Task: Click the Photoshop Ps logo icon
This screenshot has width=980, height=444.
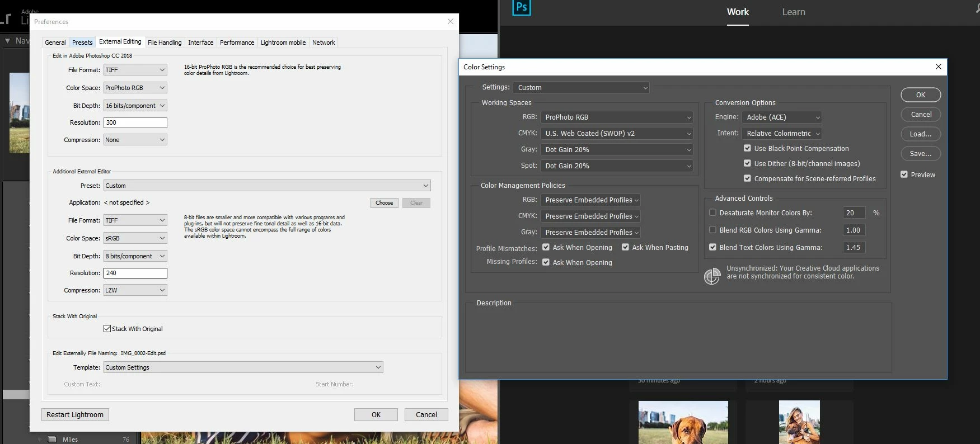Action: pos(521,8)
